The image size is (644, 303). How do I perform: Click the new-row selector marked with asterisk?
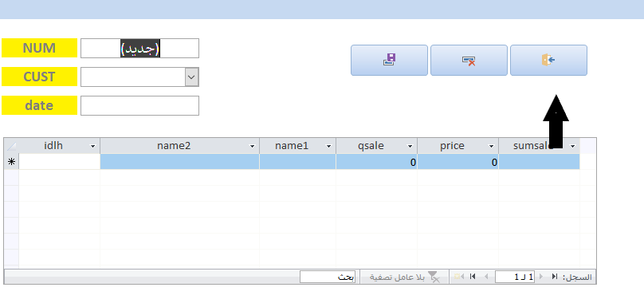point(11,162)
